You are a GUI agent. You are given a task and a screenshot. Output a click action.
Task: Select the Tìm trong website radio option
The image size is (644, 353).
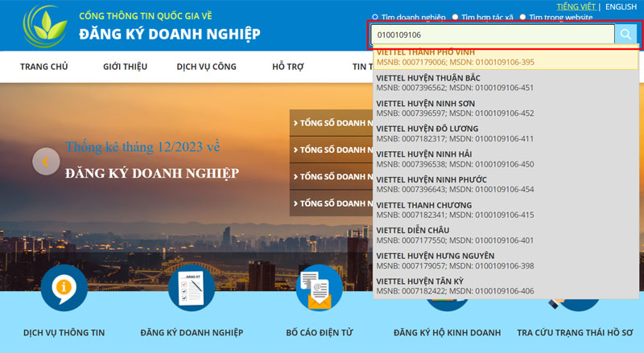pos(522,17)
